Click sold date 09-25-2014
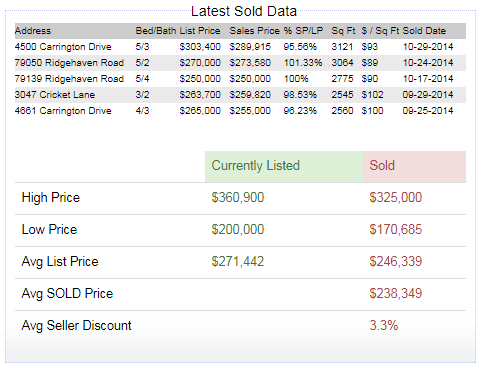This screenshot has width=482, height=371. click(x=428, y=111)
